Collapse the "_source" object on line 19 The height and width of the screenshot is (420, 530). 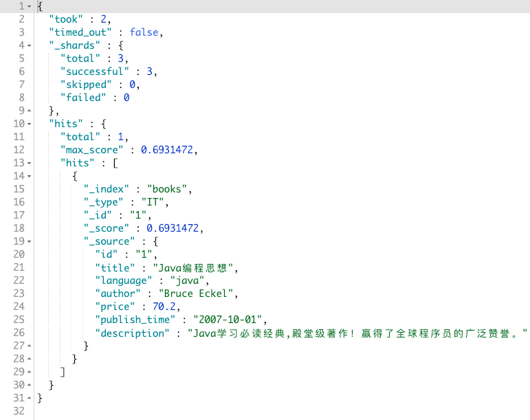30,241
